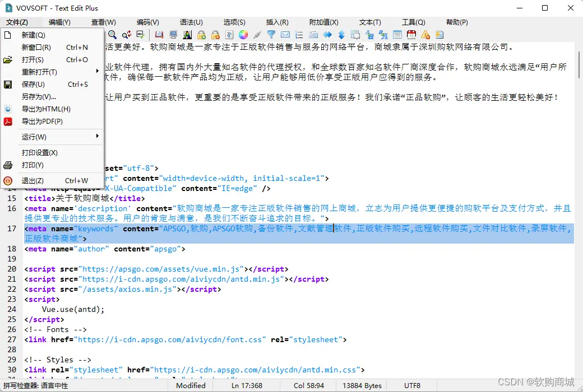Click the gray link chain icon

(257, 35)
